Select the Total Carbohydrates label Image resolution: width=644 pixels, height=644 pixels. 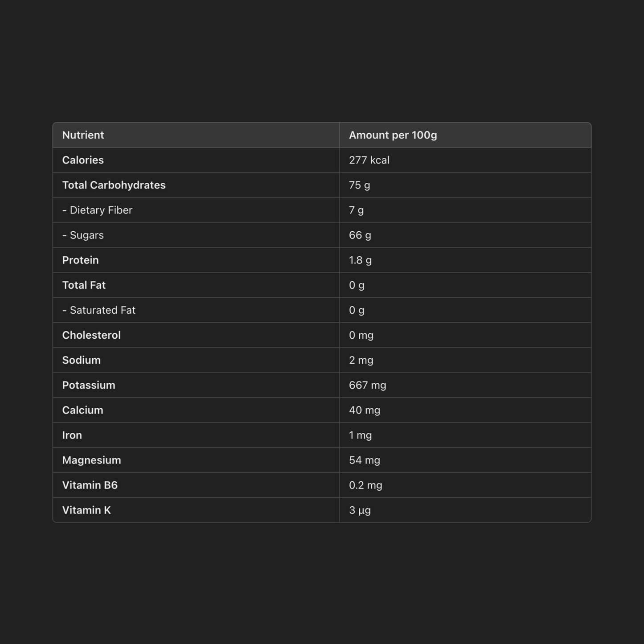coord(114,185)
